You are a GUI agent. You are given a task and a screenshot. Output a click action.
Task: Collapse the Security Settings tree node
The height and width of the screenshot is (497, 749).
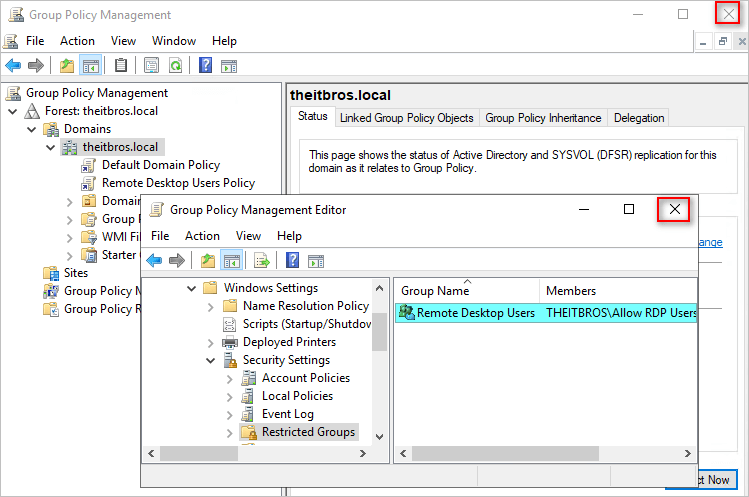click(210, 360)
